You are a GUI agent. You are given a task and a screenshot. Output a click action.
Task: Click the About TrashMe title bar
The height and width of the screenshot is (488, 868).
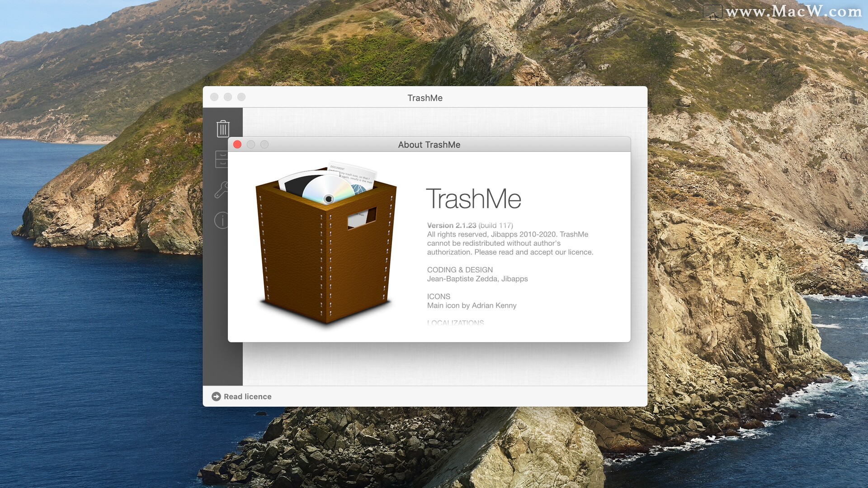coord(429,145)
